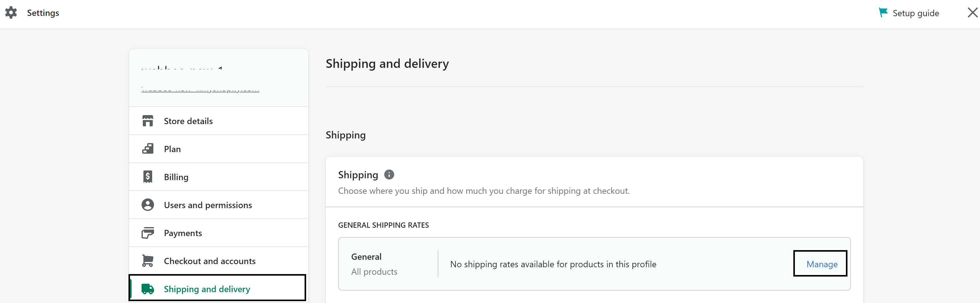Navigate to Users and permissions
The image size is (980, 303).
208,205
